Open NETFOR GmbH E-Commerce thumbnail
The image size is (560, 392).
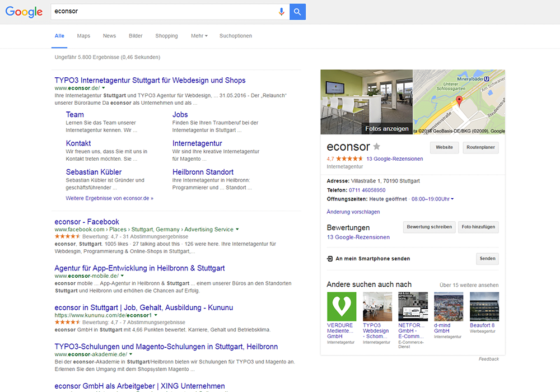coord(413,307)
